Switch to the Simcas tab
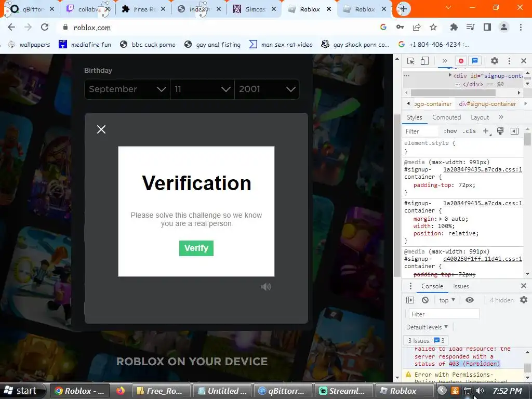This screenshot has width=532, height=399. tap(255, 9)
